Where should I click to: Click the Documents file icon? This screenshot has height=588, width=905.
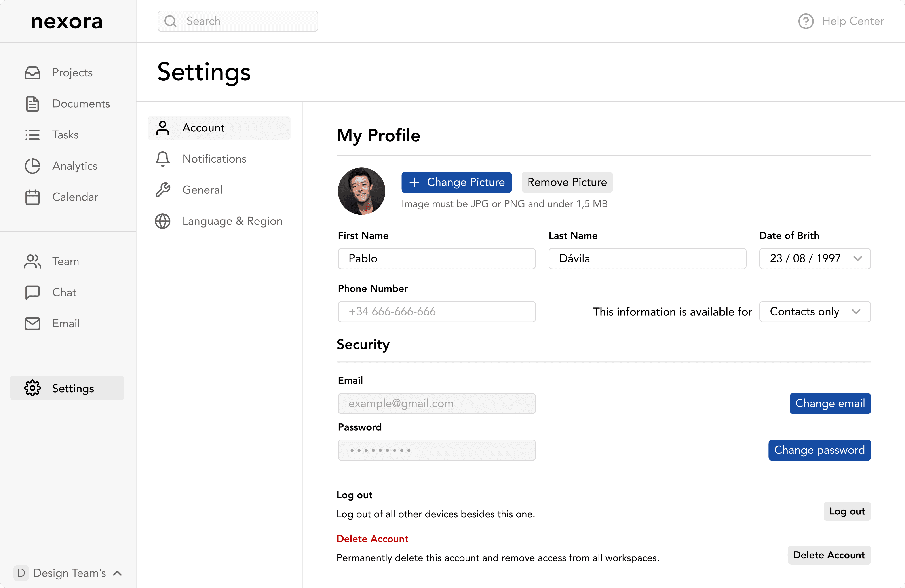(32, 104)
